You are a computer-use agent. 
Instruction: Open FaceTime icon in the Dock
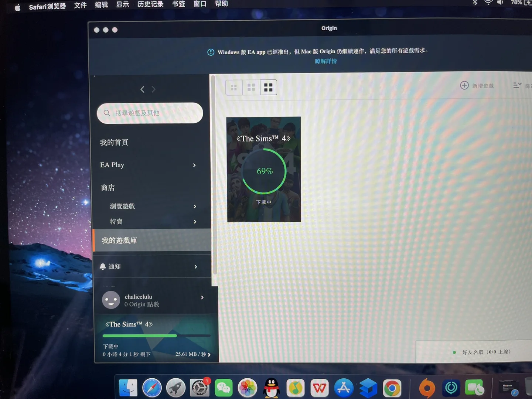point(475,388)
